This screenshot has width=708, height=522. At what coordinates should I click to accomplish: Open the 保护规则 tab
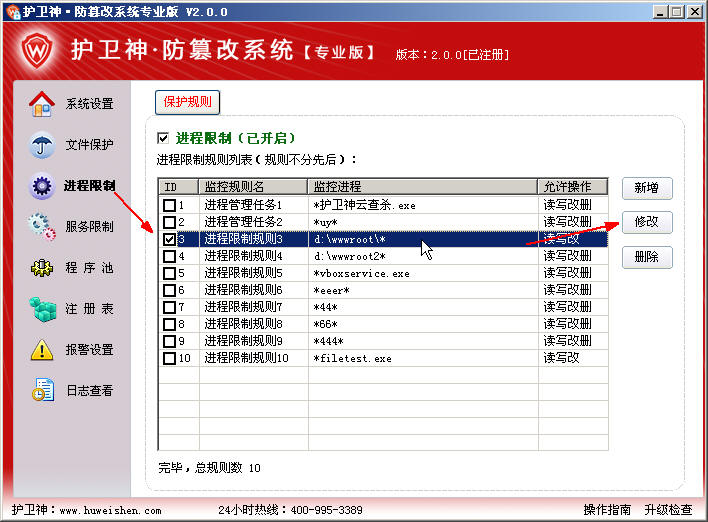[187, 102]
